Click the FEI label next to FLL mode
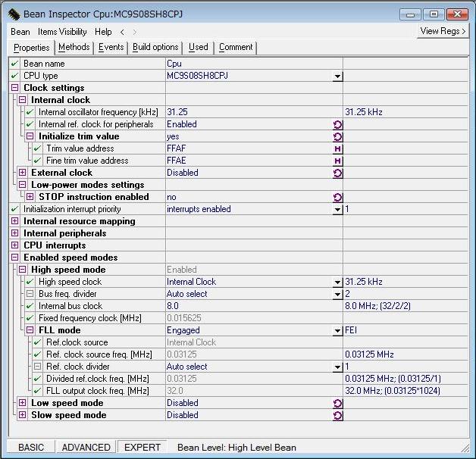Viewport: 476px width, 459px height. (x=351, y=330)
